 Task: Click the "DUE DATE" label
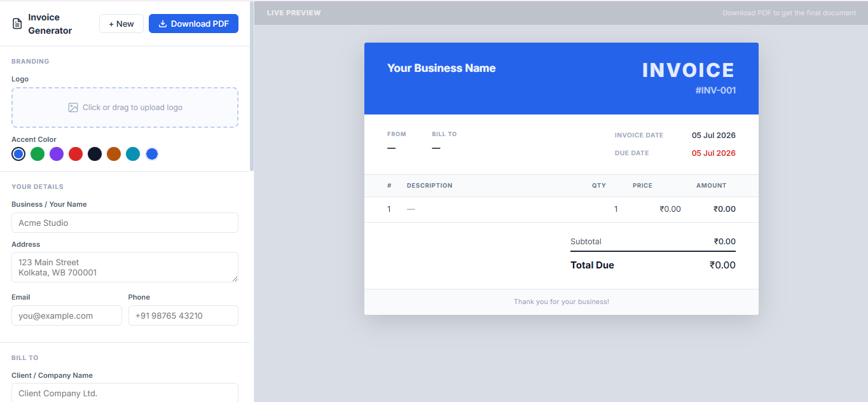(632, 153)
